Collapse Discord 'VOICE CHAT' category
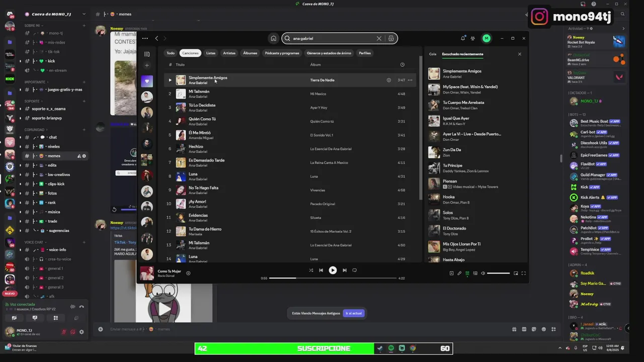 [34, 242]
